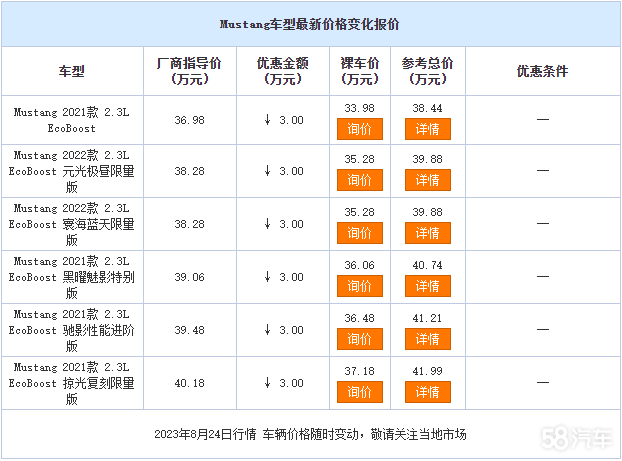Select 掠光复刻限量版 model name
Image resolution: width=622 pixels, height=461 pixels.
point(72,383)
